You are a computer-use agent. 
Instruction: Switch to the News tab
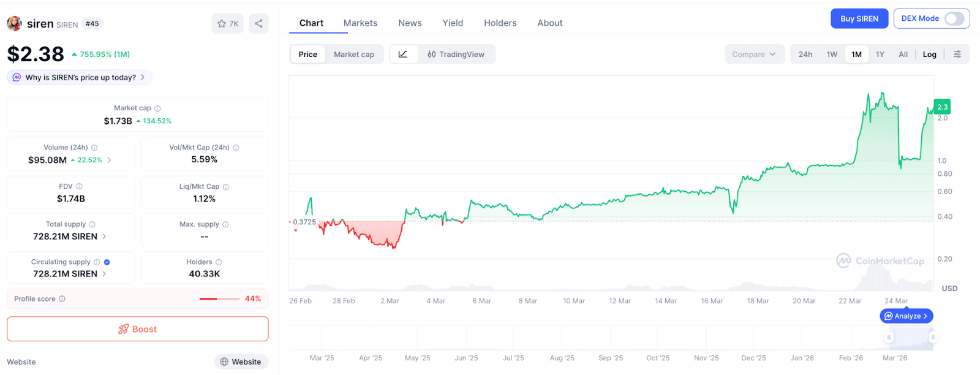(410, 23)
